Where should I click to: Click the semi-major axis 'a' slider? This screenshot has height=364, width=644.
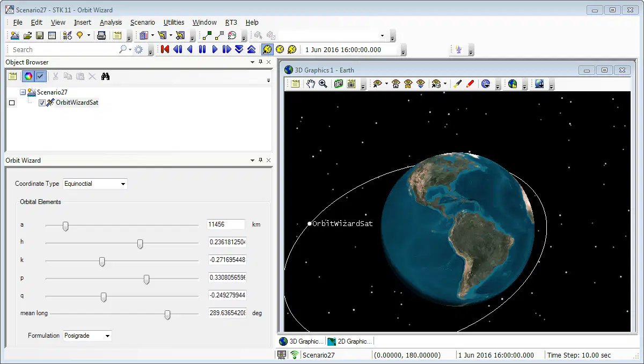65,226
